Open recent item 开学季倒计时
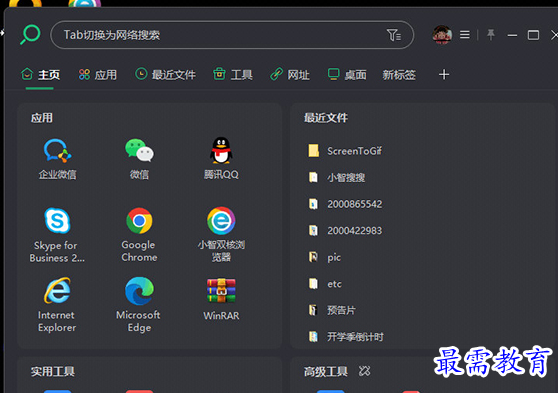This screenshot has width=558, height=393. click(346, 337)
